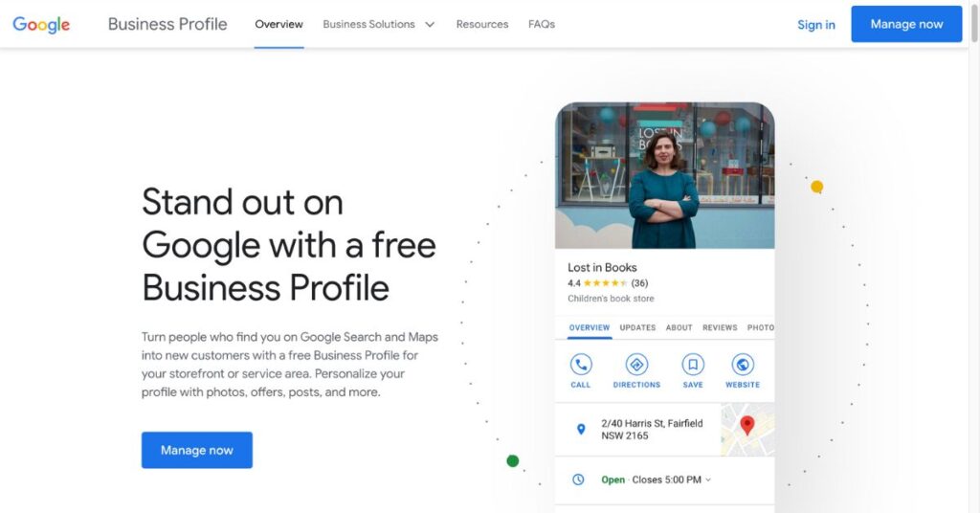
Task: Open the Website globe icon
Action: [743, 365]
